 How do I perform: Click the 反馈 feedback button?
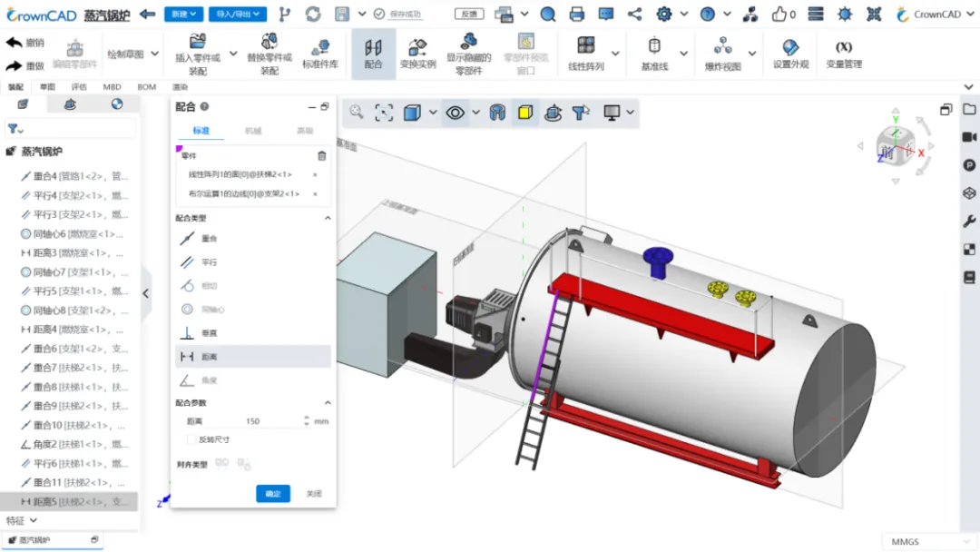pos(469,14)
